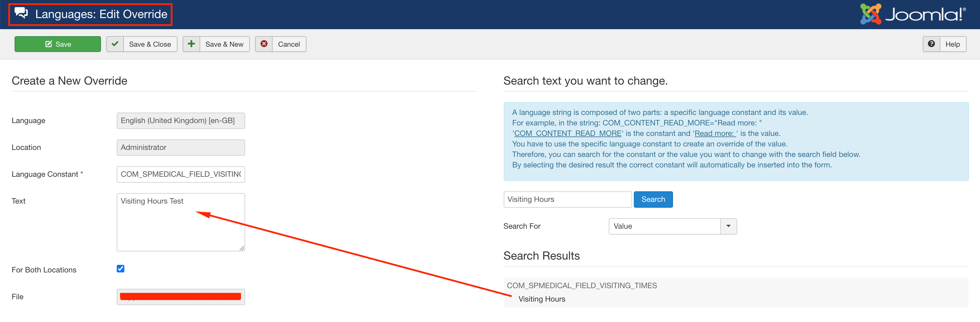The image size is (980, 322).
Task: Click the COM_CONTENT_READ_MORE link
Action: tap(568, 134)
